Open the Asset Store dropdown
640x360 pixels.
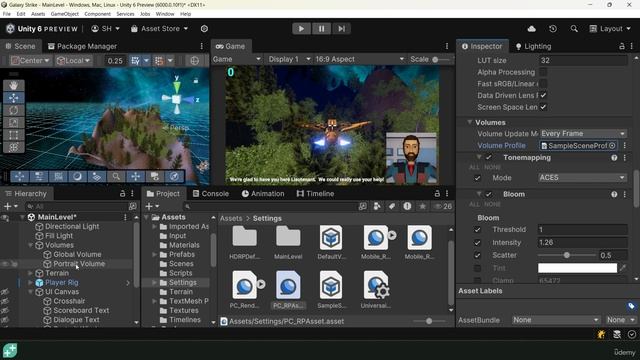tap(159, 29)
